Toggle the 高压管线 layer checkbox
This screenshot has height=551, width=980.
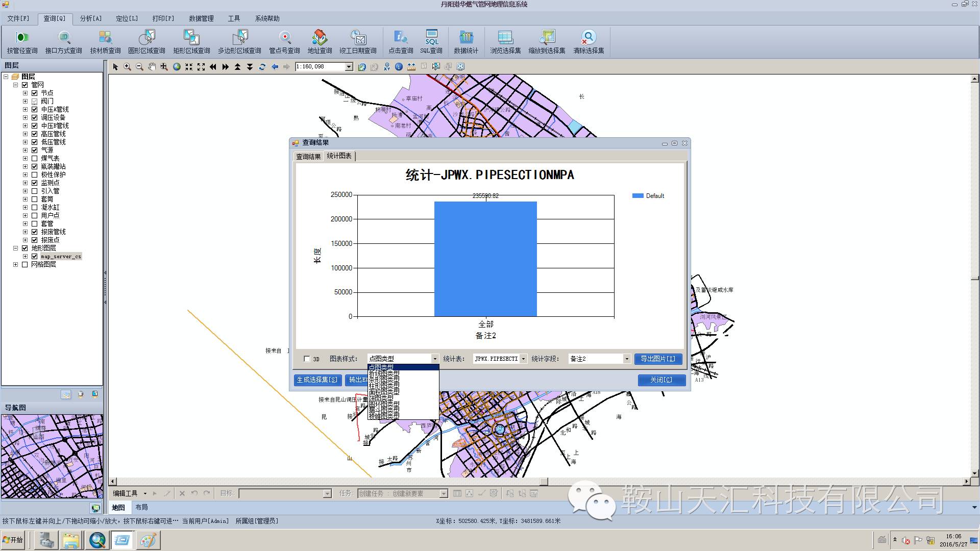coord(35,134)
